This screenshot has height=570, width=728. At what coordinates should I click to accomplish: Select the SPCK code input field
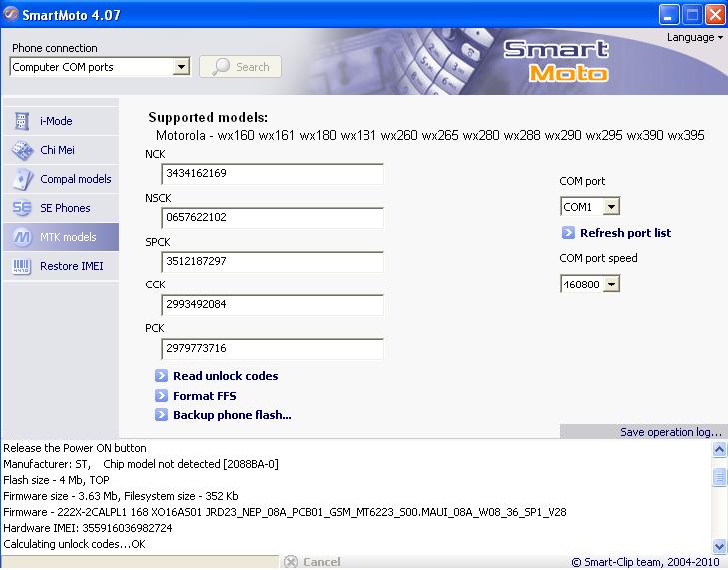tap(272, 262)
